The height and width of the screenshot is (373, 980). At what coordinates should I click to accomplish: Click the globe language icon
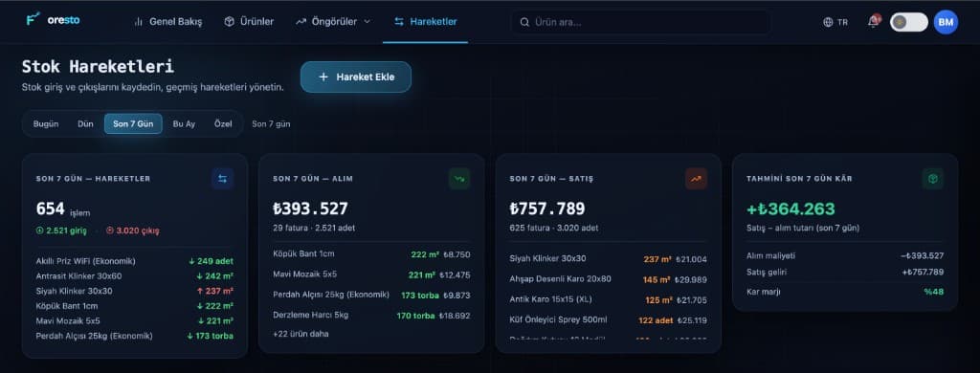828,22
